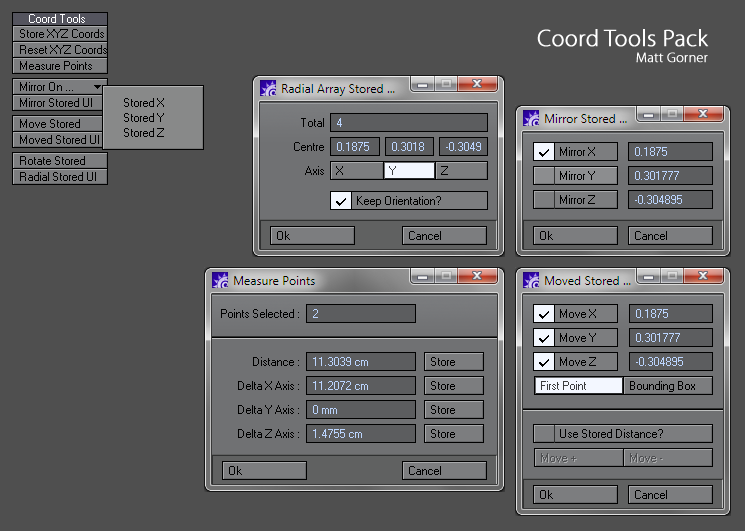Select the Bounding Box option

point(668,386)
